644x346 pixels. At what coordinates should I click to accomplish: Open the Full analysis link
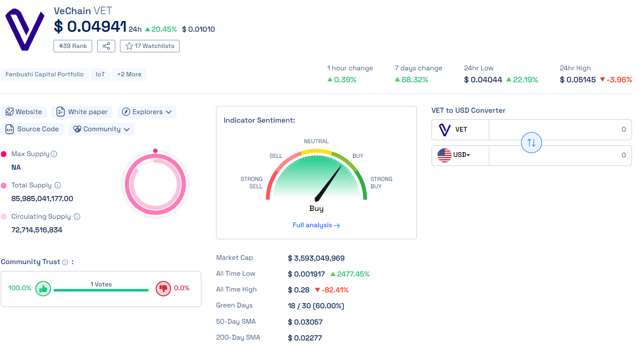[316, 225]
